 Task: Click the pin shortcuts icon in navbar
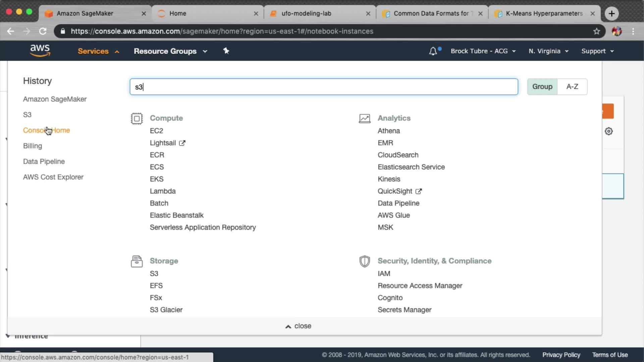pos(226,51)
